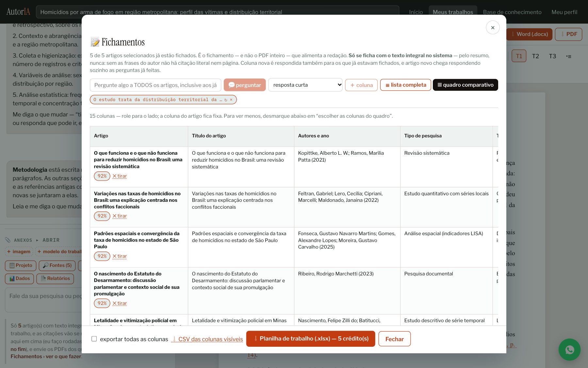Open the Projeto attachment button
This screenshot has height=368, width=588.
(x=21, y=266)
